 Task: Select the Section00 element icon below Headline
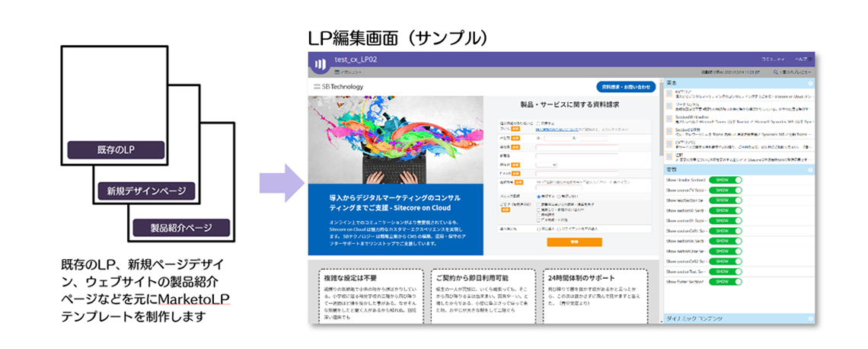(669, 133)
